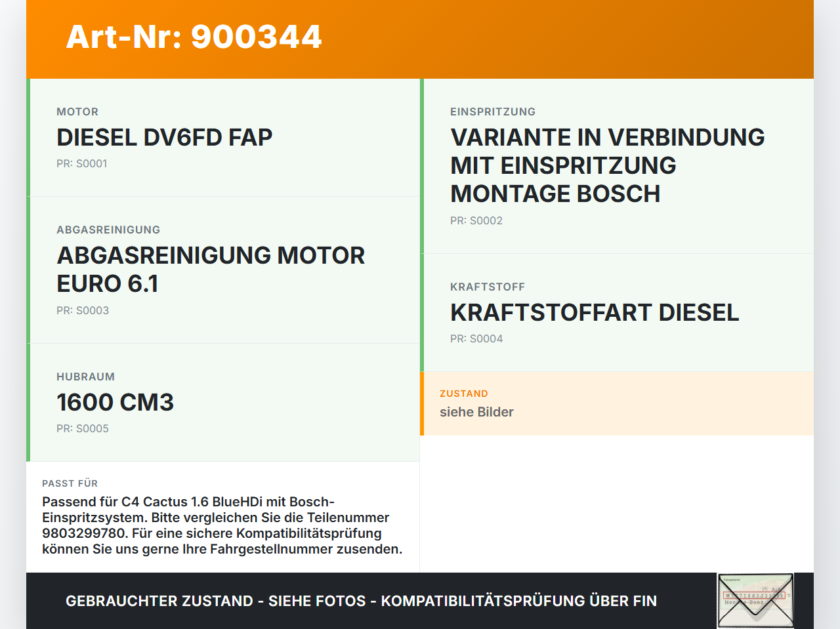Image resolution: width=840 pixels, height=629 pixels.
Task: Click the EINSPRITZUNG label
Action: [x=493, y=112]
